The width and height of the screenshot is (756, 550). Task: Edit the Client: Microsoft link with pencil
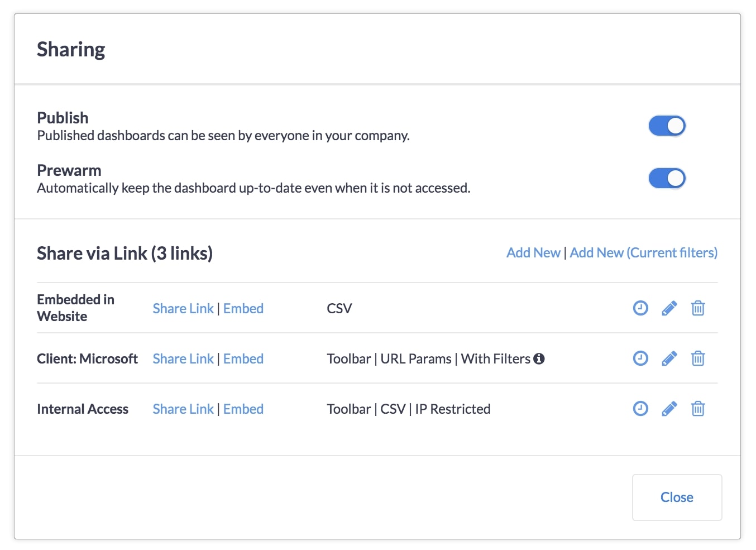click(669, 358)
